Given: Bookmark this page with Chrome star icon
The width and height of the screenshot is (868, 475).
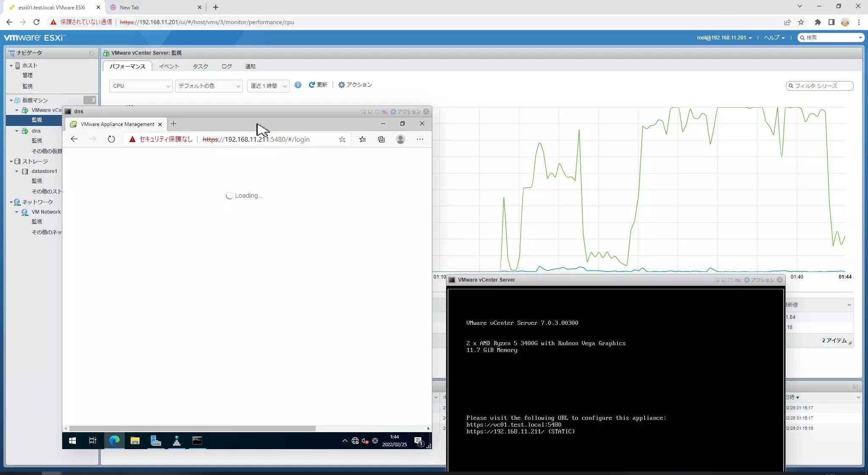Looking at the screenshot, I should [801, 22].
